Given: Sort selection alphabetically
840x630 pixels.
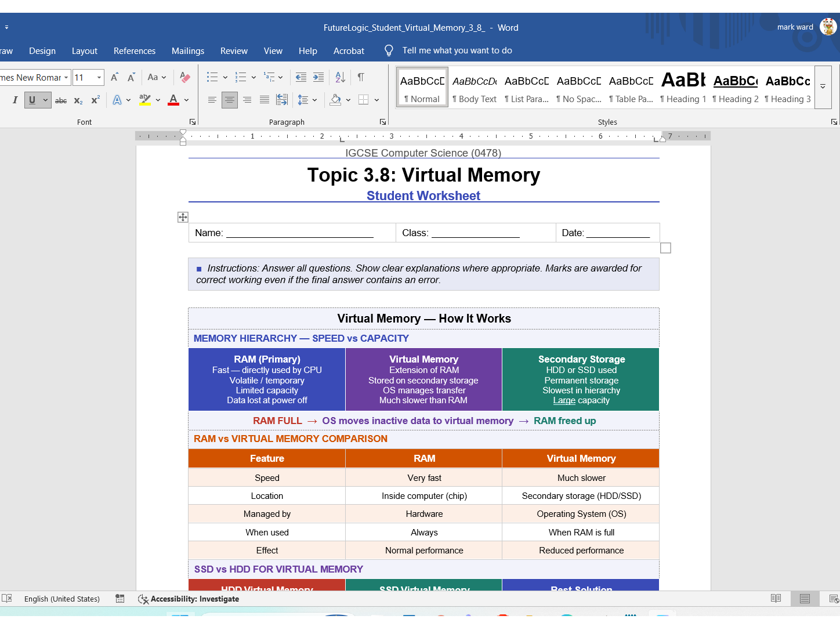Looking at the screenshot, I should (341, 77).
